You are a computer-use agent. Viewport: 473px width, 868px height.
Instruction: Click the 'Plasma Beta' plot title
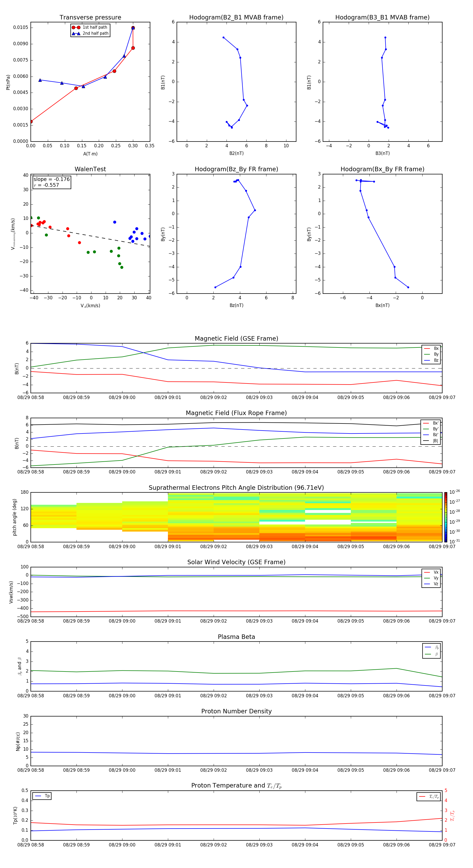point(236,637)
